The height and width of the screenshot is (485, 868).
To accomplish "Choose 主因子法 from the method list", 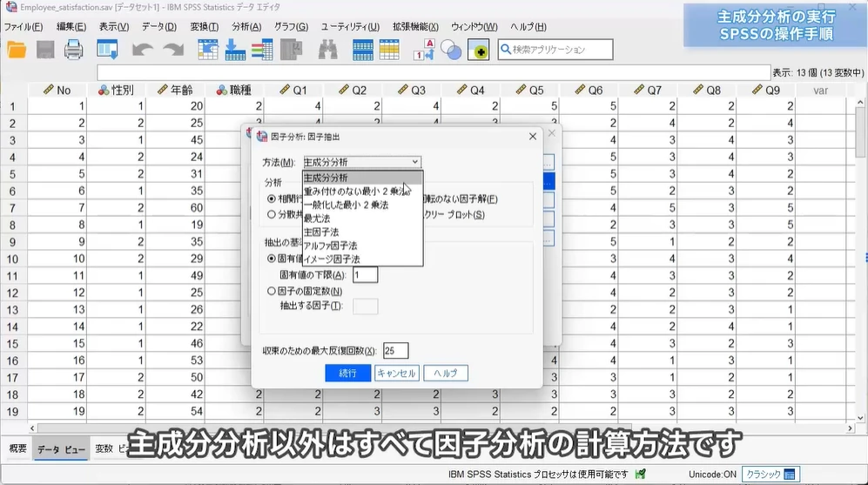I will 321,232.
